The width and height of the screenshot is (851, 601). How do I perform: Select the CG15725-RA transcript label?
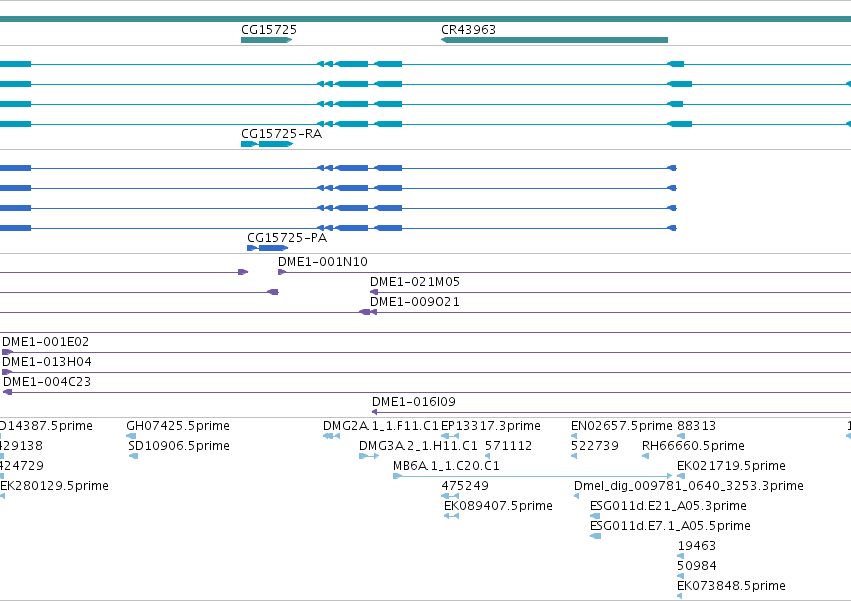click(x=281, y=134)
